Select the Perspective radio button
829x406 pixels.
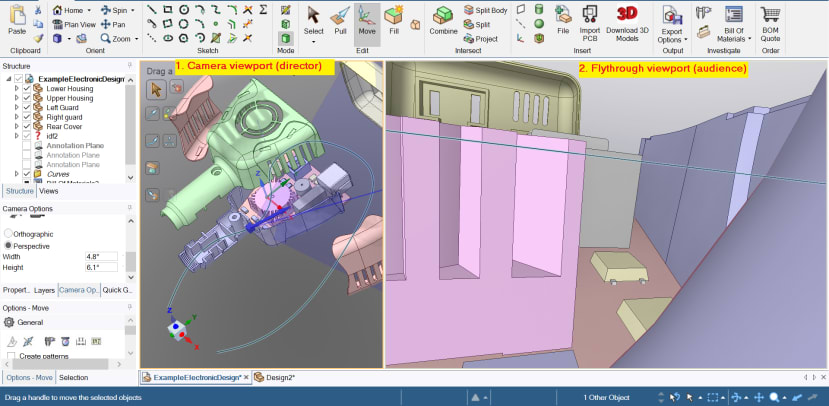(8, 246)
